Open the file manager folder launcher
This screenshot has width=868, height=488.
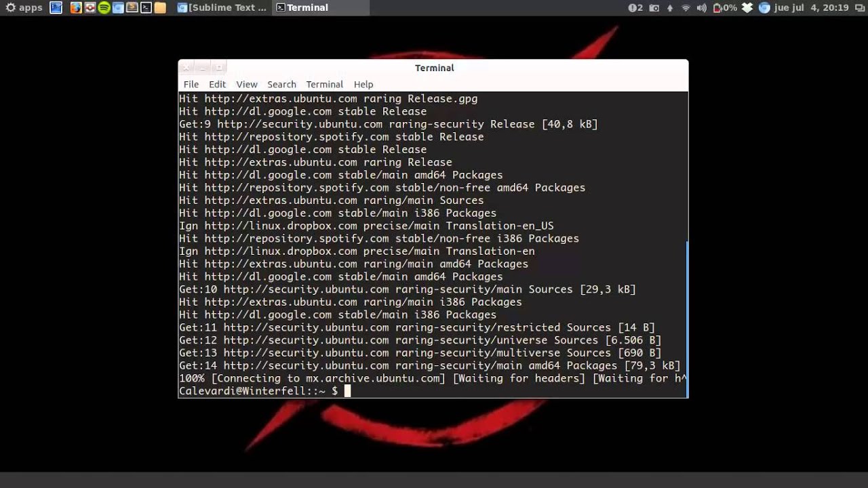(x=160, y=7)
